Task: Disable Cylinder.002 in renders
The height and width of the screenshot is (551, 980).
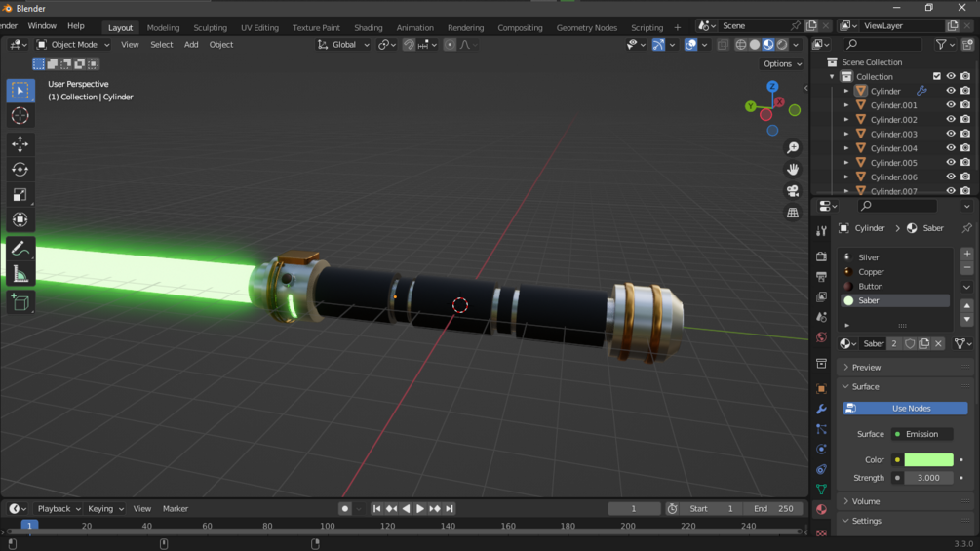Action: [965, 119]
